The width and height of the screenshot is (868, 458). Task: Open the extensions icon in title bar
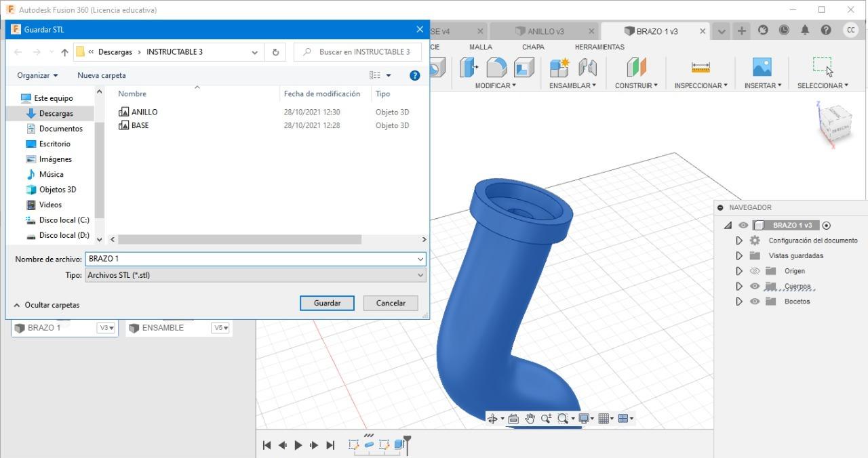(763, 30)
